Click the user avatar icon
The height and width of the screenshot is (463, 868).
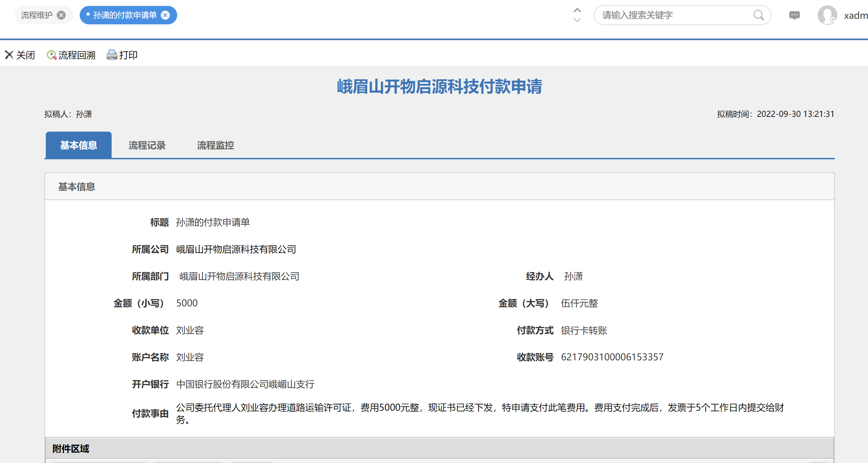(x=827, y=15)
